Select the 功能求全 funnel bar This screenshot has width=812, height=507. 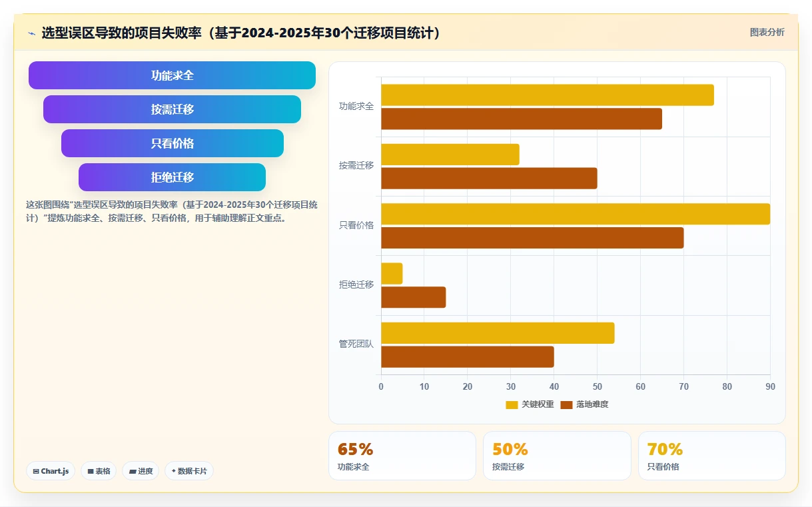tap(172, 75)
